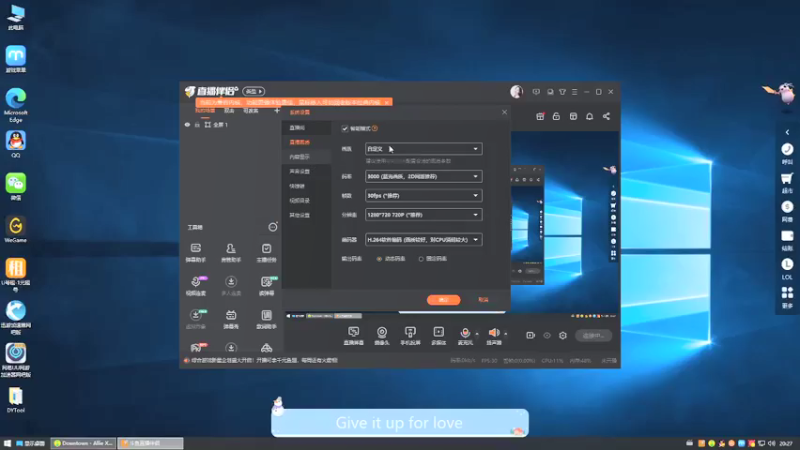This screenshot has width=800, height=450.
Task: Open the Downtown - Allie X taskbar item
Action: point(84,443)
